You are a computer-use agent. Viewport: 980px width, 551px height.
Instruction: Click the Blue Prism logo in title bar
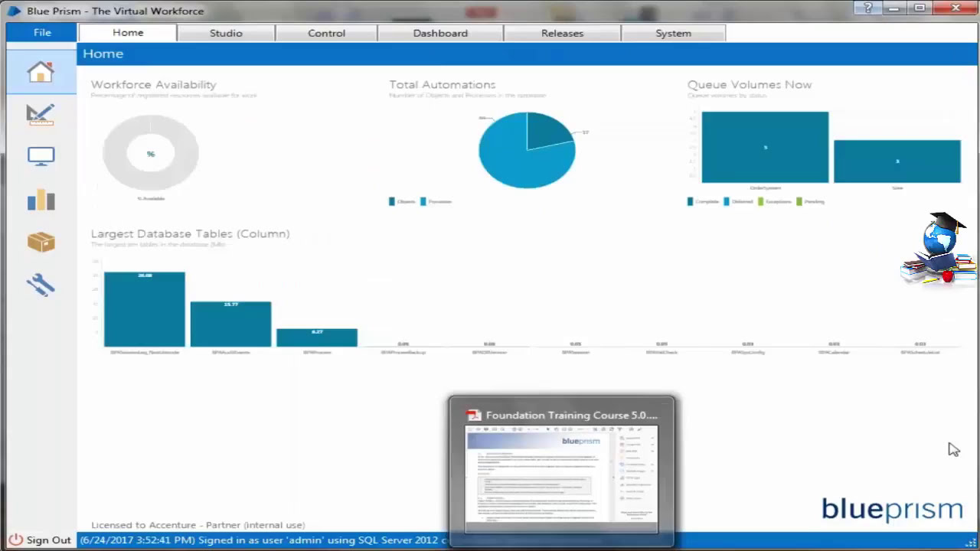tap(14, 11)
